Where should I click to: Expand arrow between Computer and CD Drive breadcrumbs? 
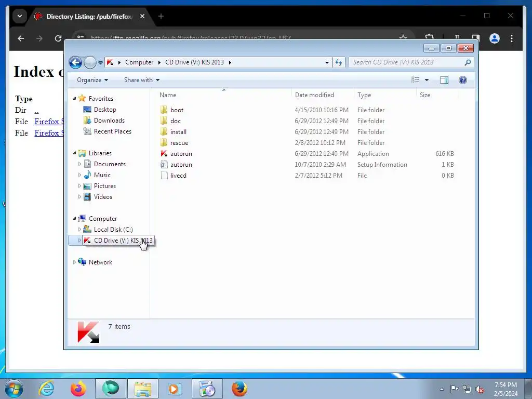click(x=159, y=62)
